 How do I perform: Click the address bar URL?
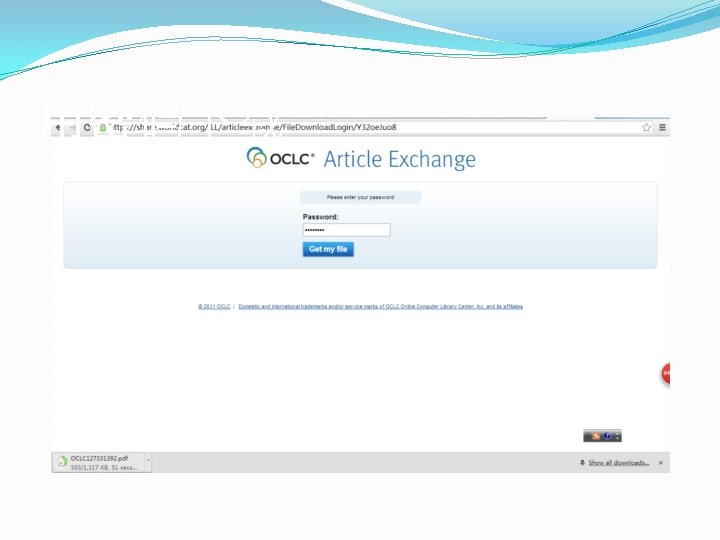click(253, 127)
